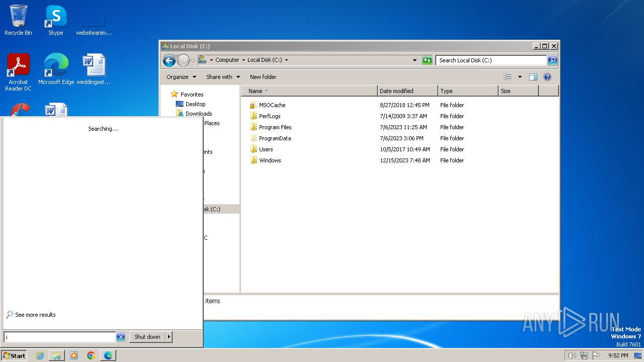
Task: Click the network tray icon
Action: tap(584, 355)
